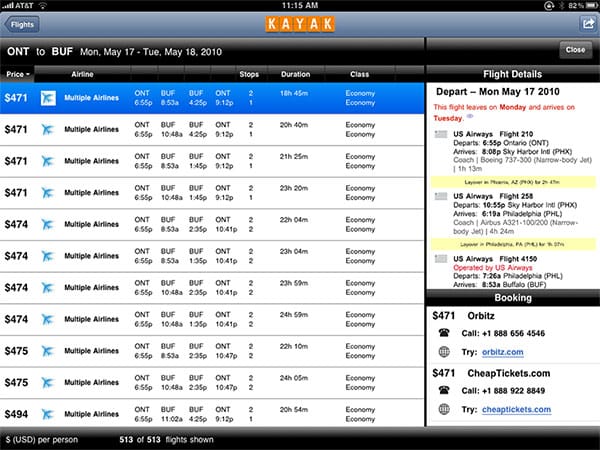Click the Class column header
Screen dimensions: 600x450
[359, 74]
